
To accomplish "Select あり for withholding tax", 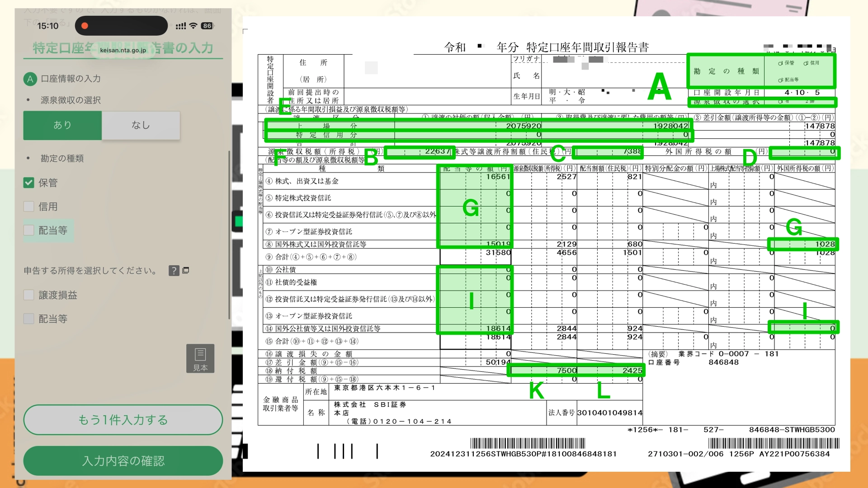I will pyautogui.click(x=62, y=125).
